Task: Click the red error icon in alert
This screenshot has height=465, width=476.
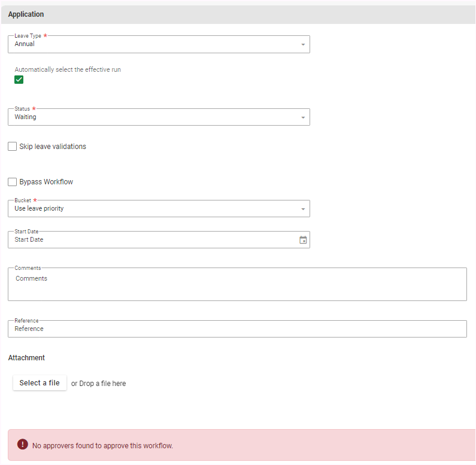Action: 23,445
